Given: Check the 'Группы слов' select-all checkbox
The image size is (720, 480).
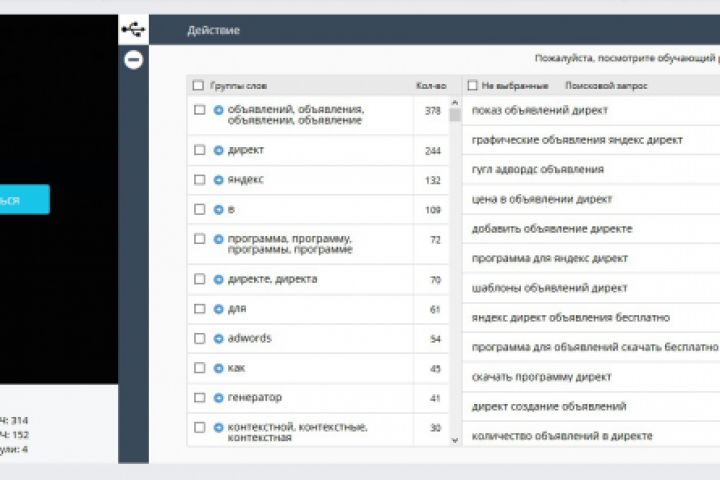Looking at the screenshot, I should pyautogui.click(x=198, y=86).
